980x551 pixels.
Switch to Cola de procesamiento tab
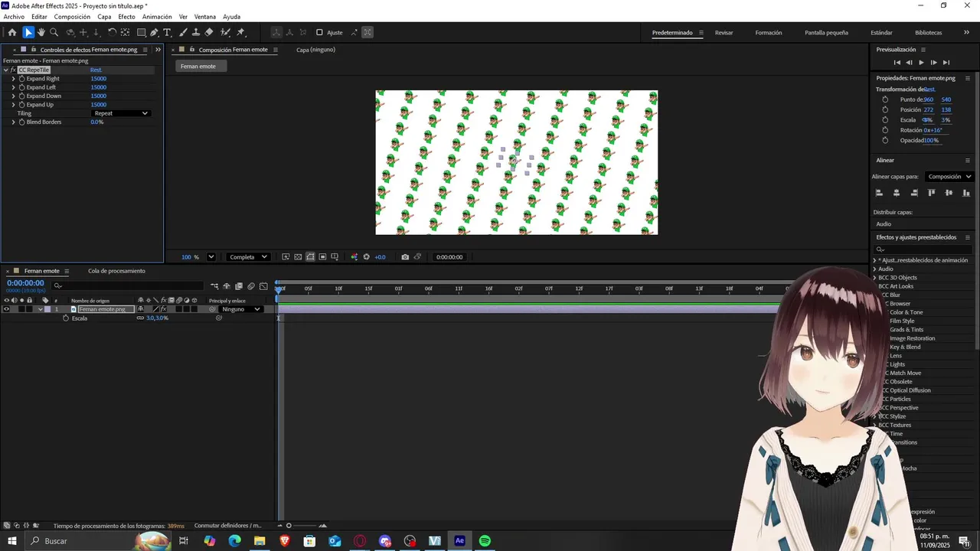pyautogui.click(x=116, y=271)
